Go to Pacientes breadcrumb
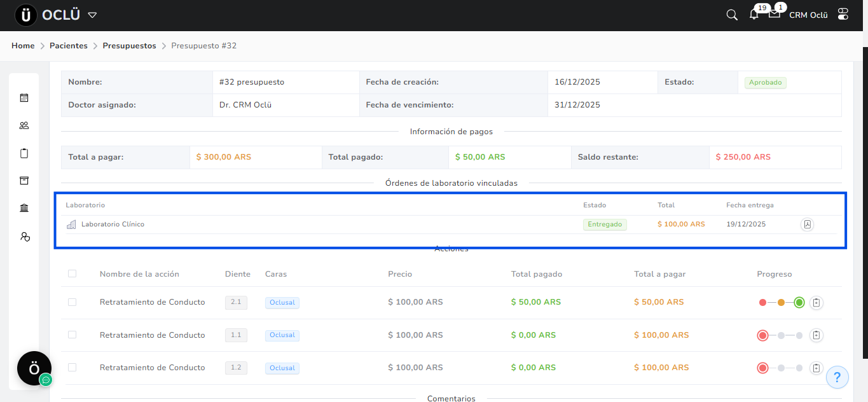This screenshot has width=868, height=402. pyautogui.click(x=69, y=46)
